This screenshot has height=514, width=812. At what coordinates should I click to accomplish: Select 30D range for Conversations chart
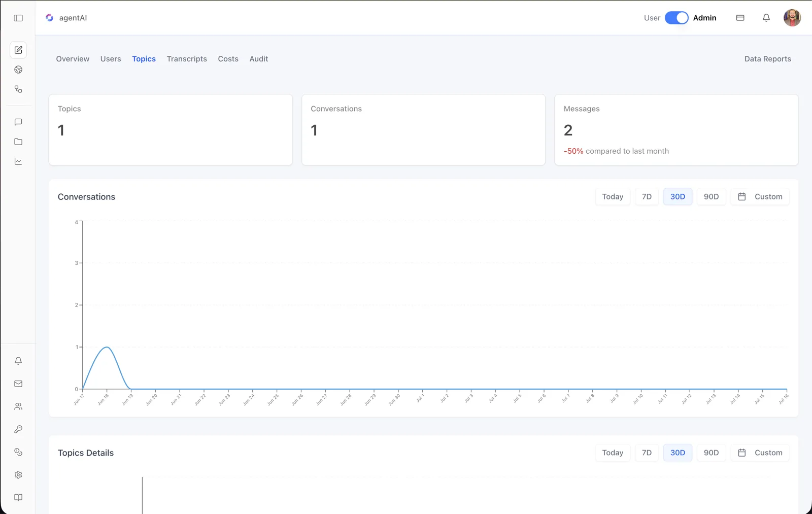click(x=678, y=197)
